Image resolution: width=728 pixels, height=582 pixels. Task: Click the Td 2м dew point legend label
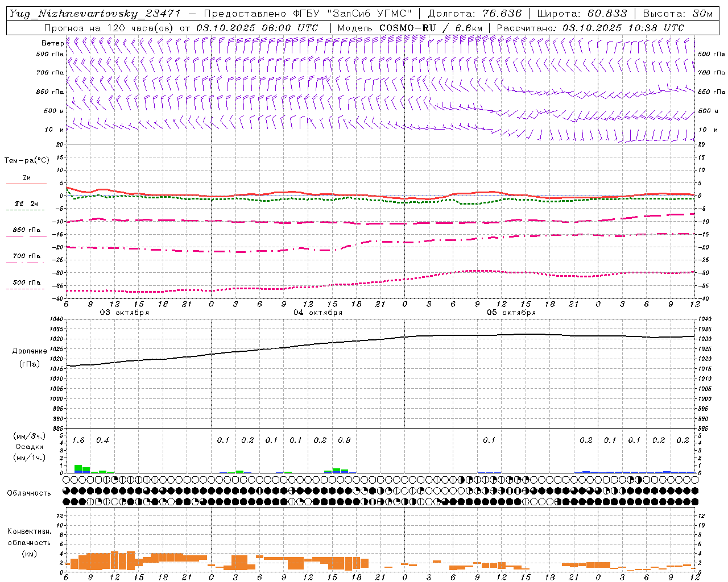(27, 203)
